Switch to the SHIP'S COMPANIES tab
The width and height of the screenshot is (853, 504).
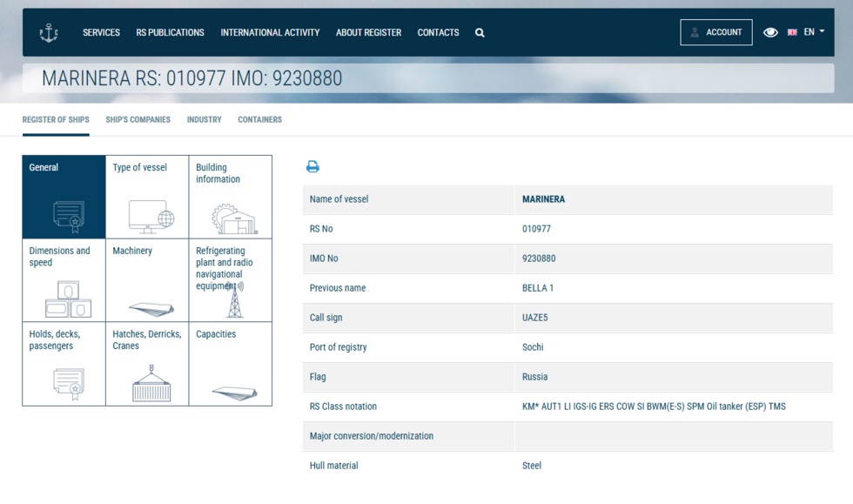point(138,119)
